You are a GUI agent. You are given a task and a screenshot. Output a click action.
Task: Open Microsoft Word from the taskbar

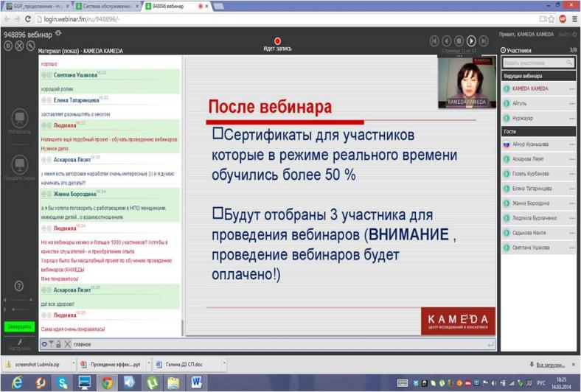click(x=197, y=382)
